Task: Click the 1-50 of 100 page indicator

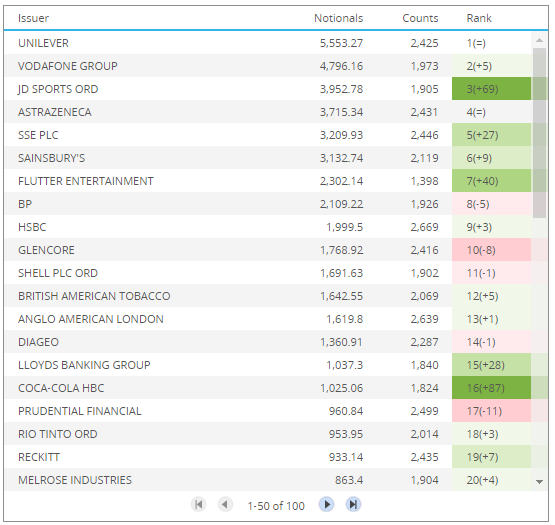Action: point(276,506)
